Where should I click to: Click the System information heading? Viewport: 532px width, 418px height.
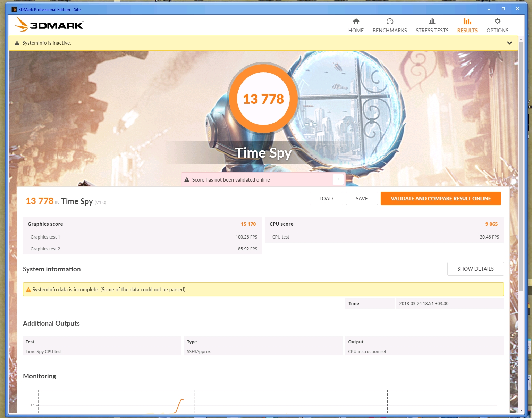[x=52, y=269]
